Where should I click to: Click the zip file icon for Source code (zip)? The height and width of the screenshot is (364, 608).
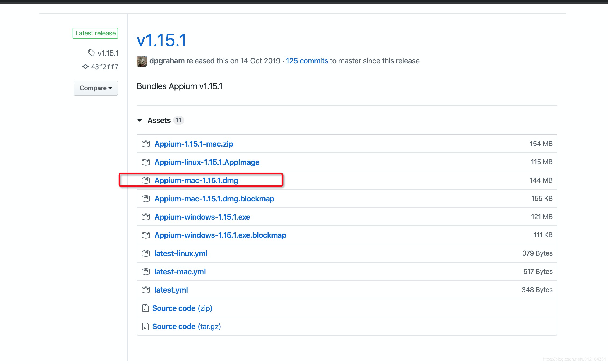(145, 308)
